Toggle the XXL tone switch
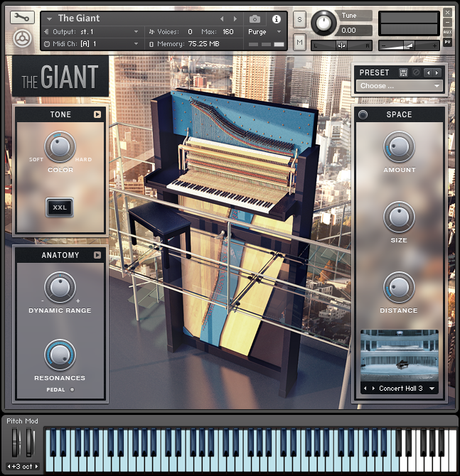This screenshot has height=476, width=460. 60,207
